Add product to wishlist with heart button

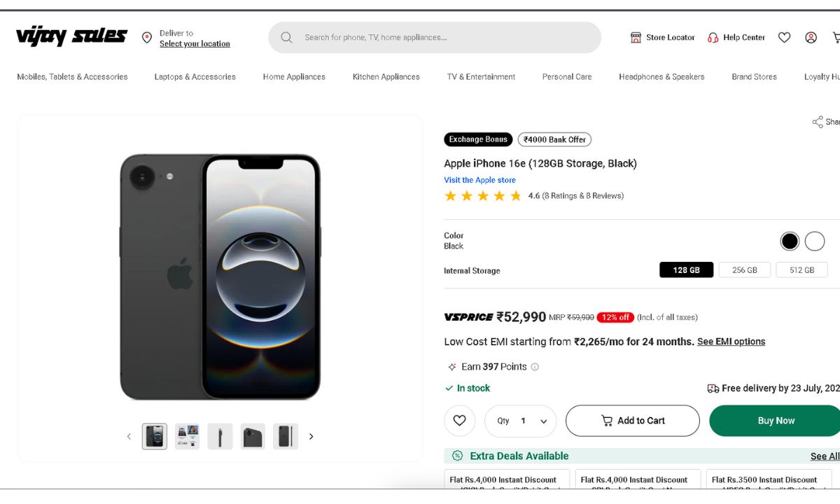click(x=459, y=421)
